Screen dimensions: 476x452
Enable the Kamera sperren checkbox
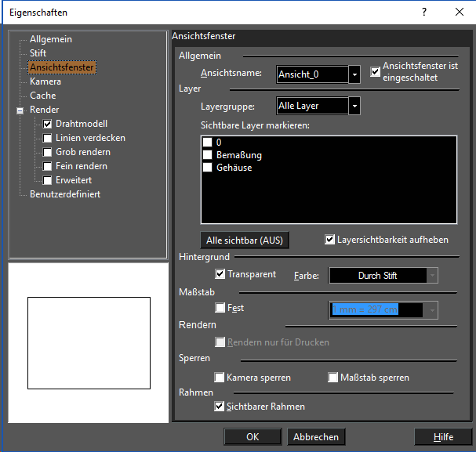[x=219, y=378]
